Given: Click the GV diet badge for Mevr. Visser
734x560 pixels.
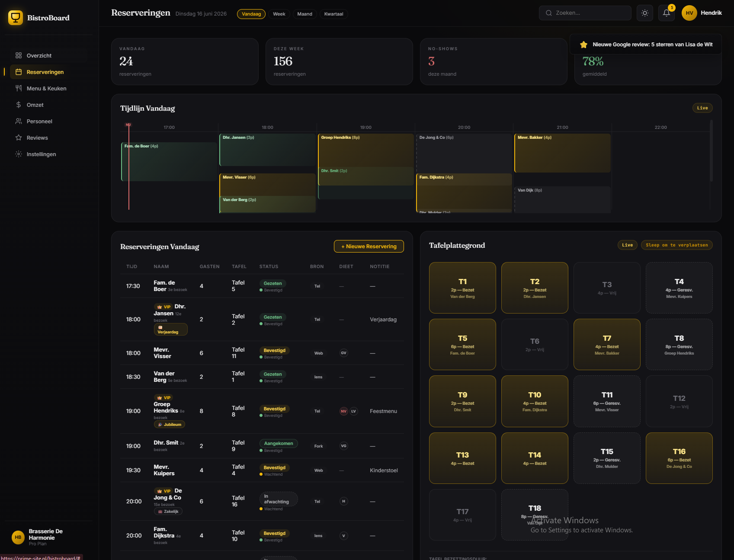Looking at the screenshot, I should (343, 353).
